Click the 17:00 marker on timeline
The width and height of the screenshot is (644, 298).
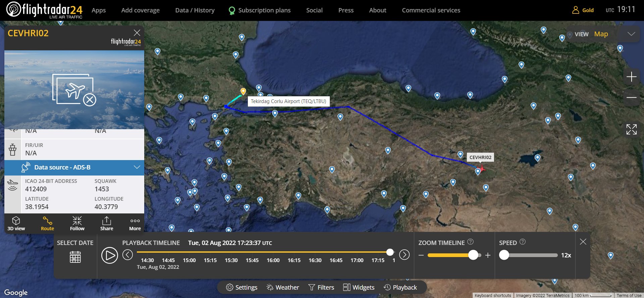(x=357, y=260)
